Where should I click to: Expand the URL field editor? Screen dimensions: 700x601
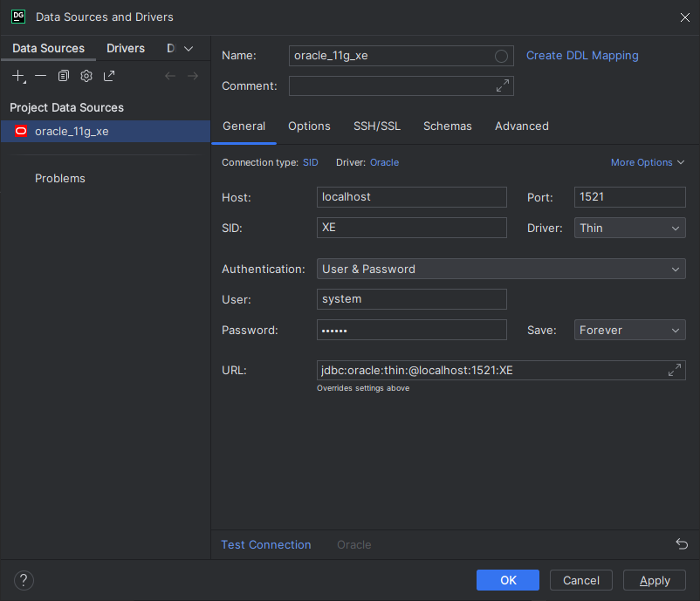pyautogui.click(x=675, y=370)
